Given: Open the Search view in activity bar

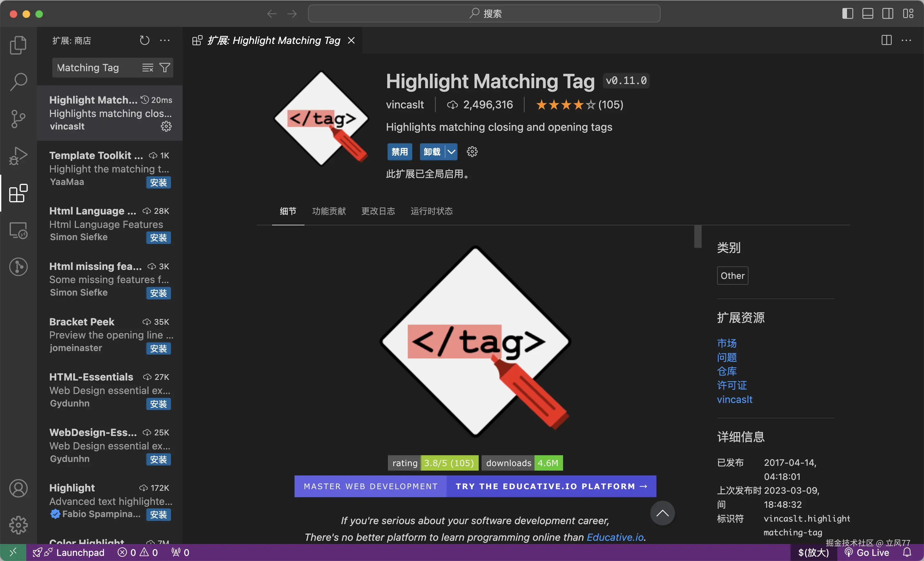Looking at the screenshot, I should 18,82.
